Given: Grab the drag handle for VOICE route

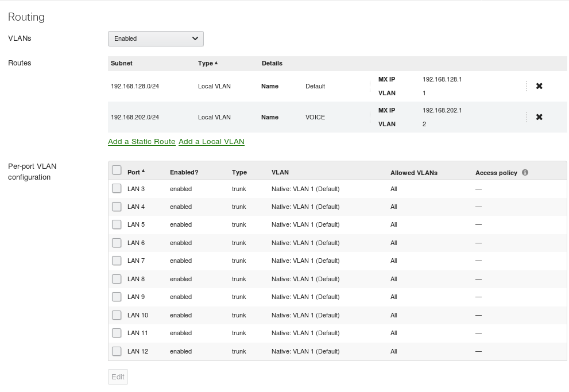Looking at the screenshot, I should point(526,117).
